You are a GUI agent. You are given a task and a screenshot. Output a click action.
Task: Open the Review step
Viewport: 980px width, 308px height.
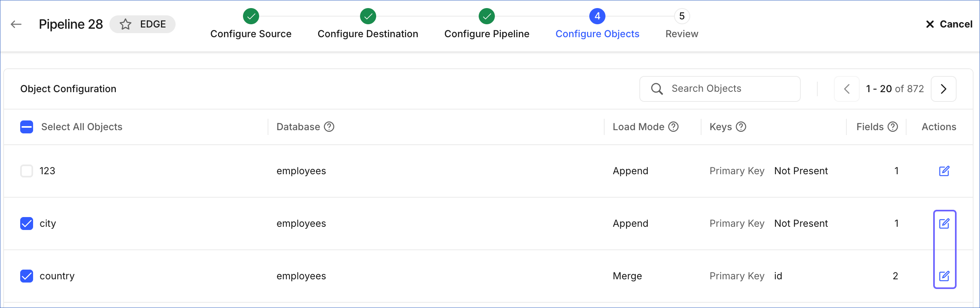(682, 34)
